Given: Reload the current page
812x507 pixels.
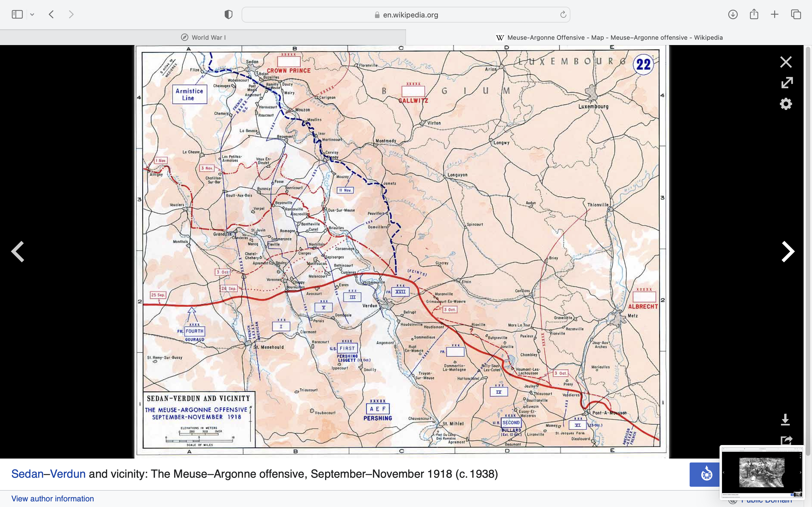Looking at the screenshot, I should (x=563, y=14).
